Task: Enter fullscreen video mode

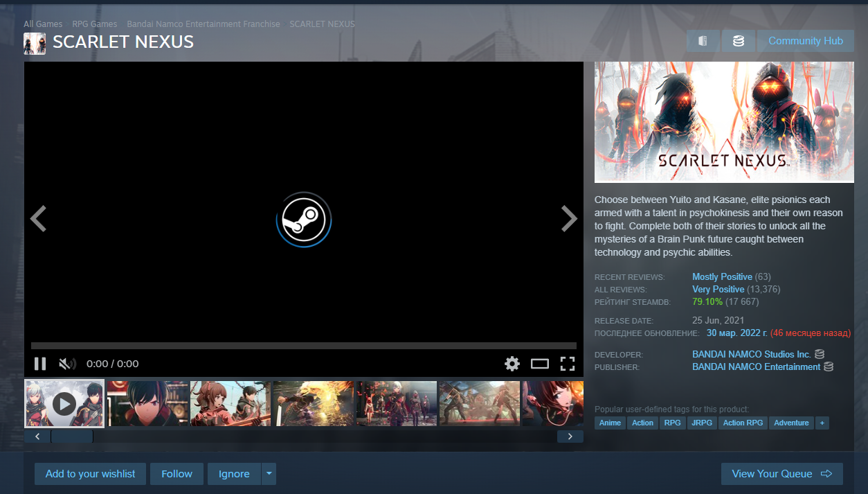Action: coord(568,363)
